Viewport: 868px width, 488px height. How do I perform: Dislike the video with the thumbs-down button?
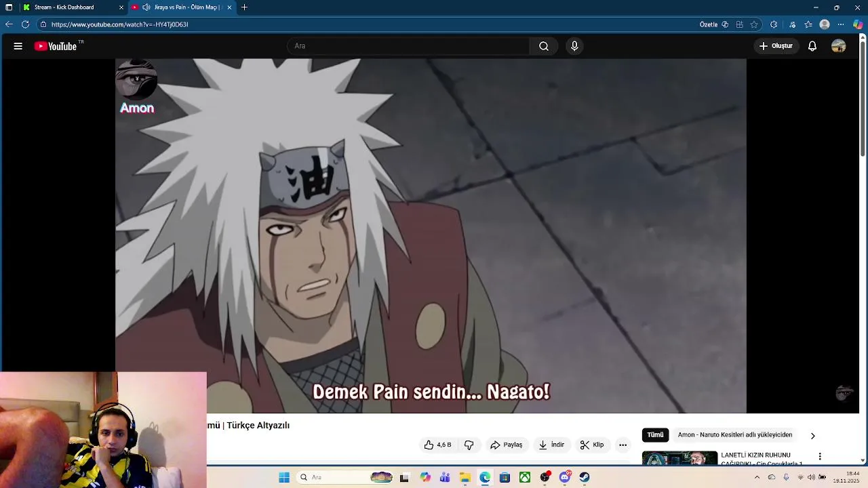[x=469, y=445]
